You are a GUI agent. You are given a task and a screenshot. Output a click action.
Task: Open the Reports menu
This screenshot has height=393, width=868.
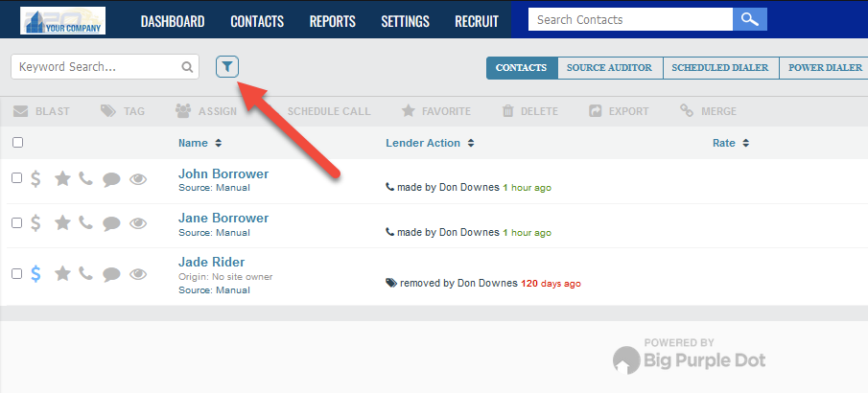pyautogui.click(x=332, y=22)
